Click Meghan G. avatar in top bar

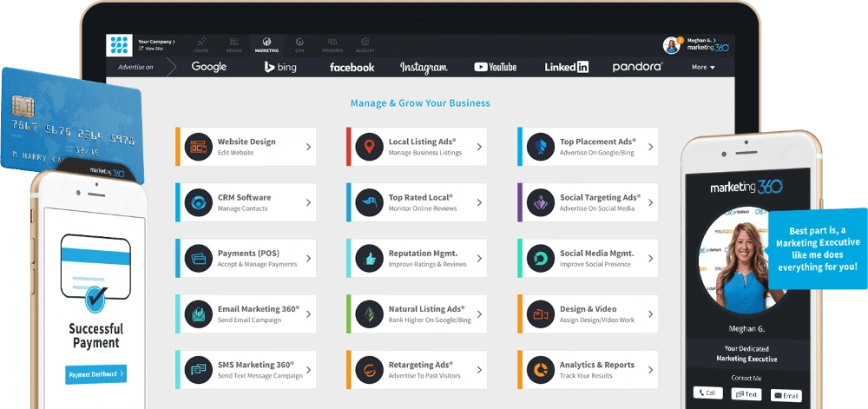[x=672, y=45]
